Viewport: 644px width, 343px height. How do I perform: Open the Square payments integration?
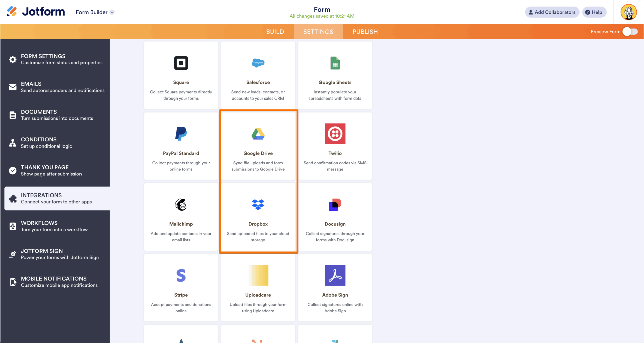point(181,63)
